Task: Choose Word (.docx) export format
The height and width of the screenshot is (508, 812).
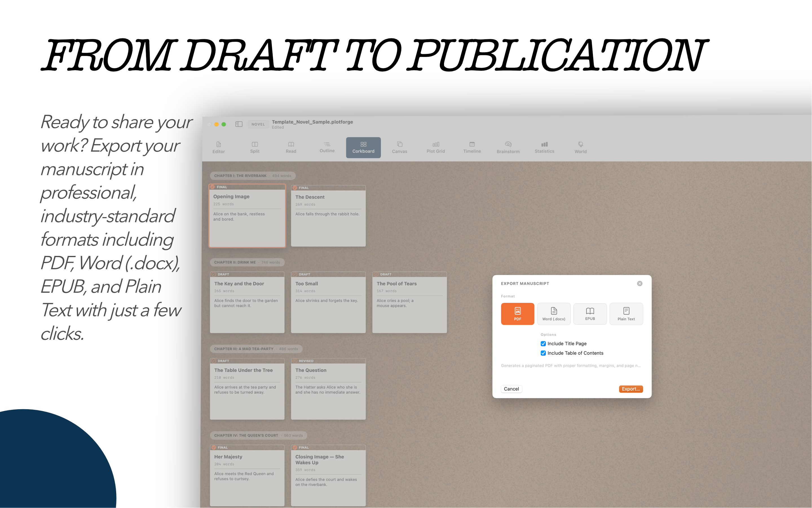Action: click(554, 314)
